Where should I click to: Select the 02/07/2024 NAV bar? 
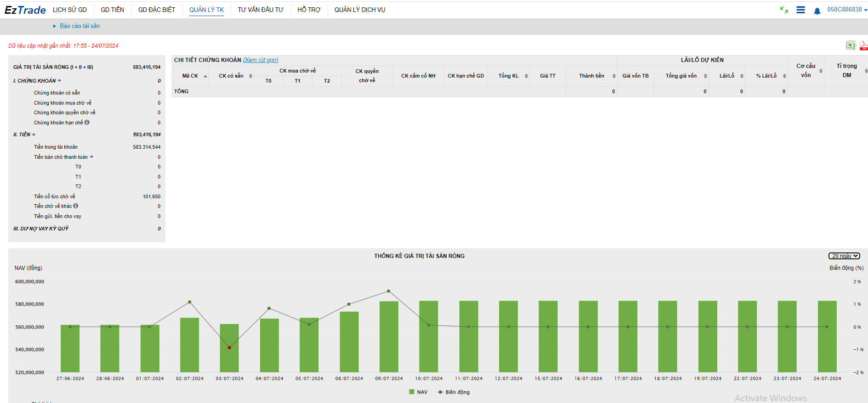[x=190, y=345]
